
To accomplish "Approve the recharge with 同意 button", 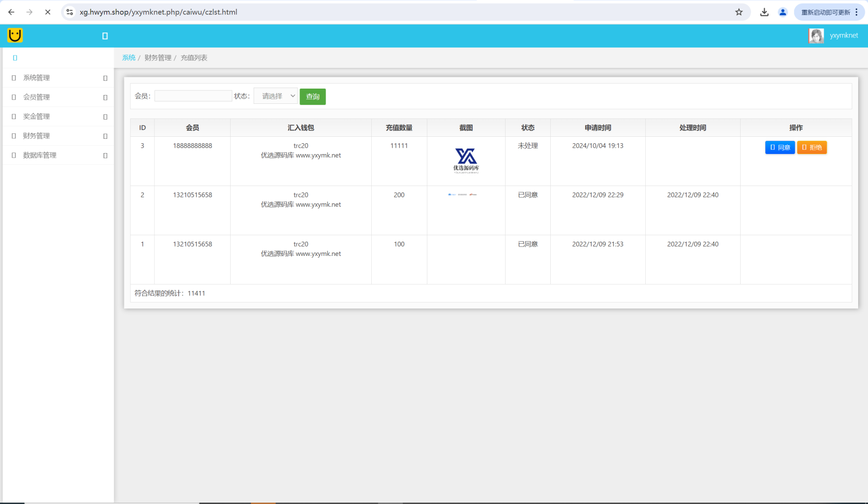I will click(x=779, y=147).
